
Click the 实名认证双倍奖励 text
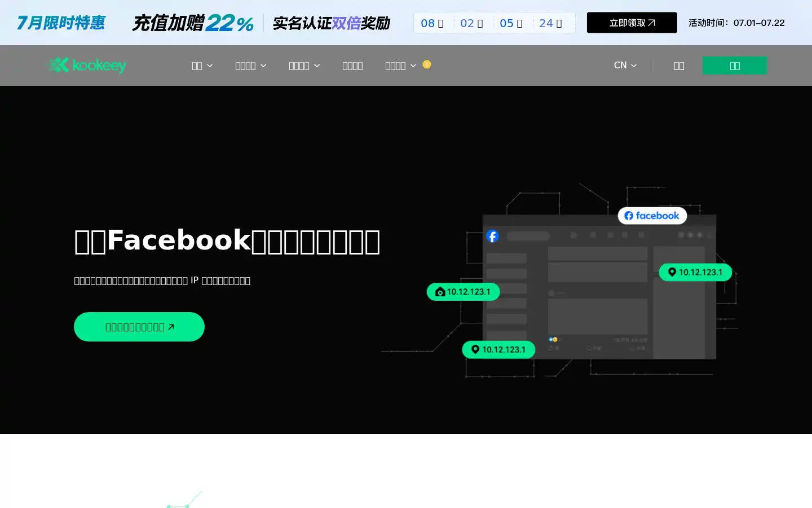332,23
